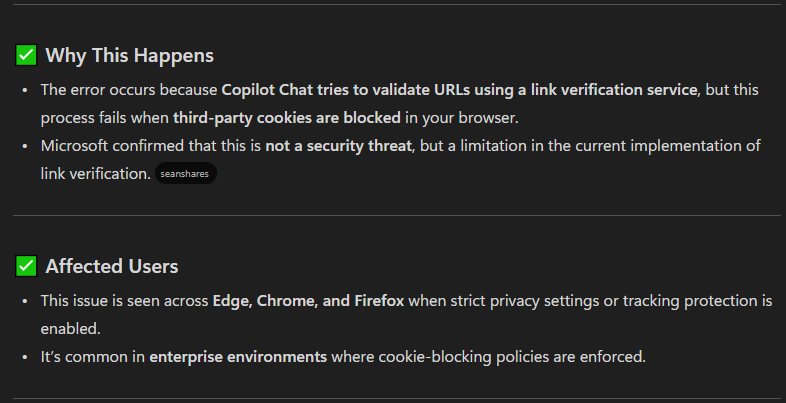Click bold text about validating URLs

pyautogui.click(x=459, y=89)
